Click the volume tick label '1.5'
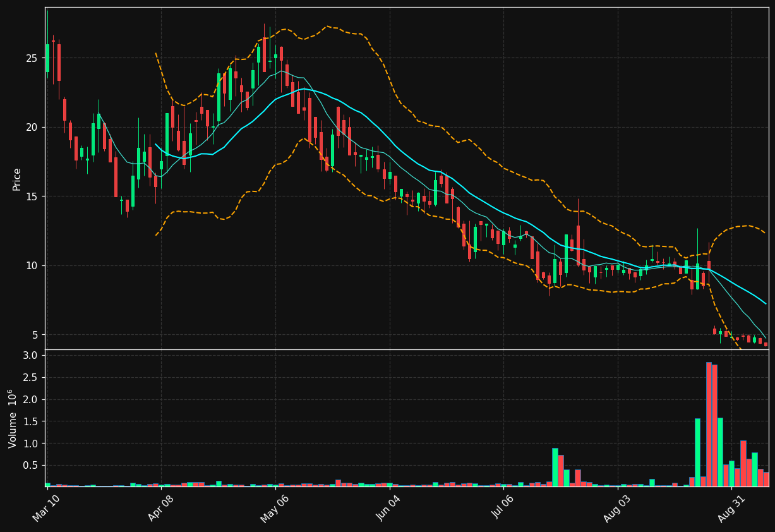775x532 pixels. pyautogui.click(x=32, y=421)
